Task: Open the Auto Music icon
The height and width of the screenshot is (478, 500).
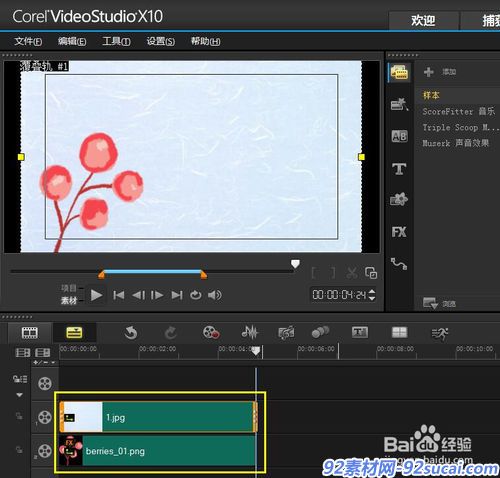Action: [x=286, y=332]
